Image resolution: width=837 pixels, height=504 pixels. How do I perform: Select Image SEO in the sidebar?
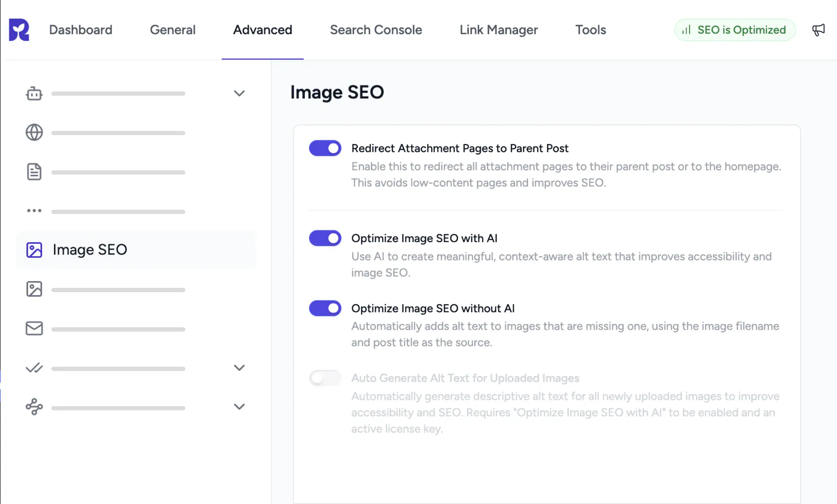[x=136, y=250]
